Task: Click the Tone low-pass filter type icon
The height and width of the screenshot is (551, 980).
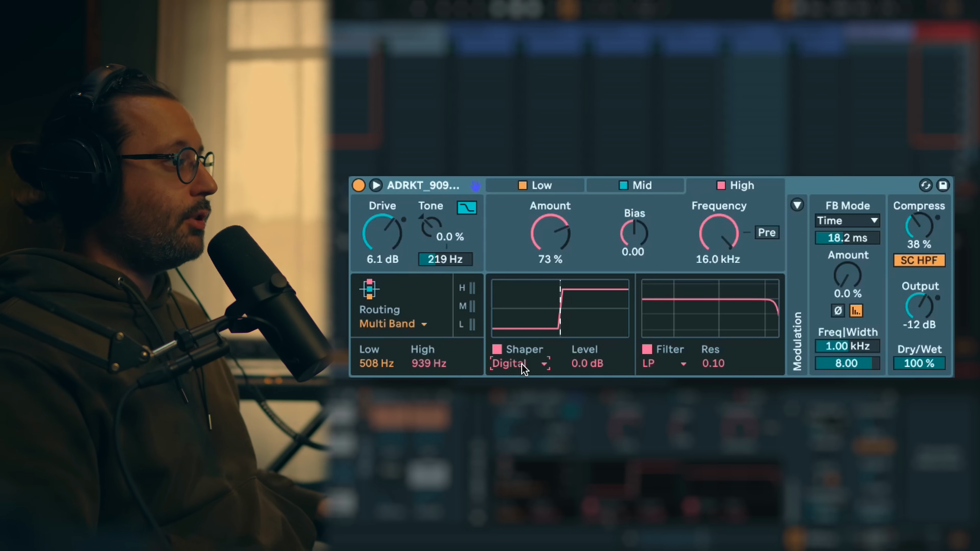Action: click(x=467, y=208)
